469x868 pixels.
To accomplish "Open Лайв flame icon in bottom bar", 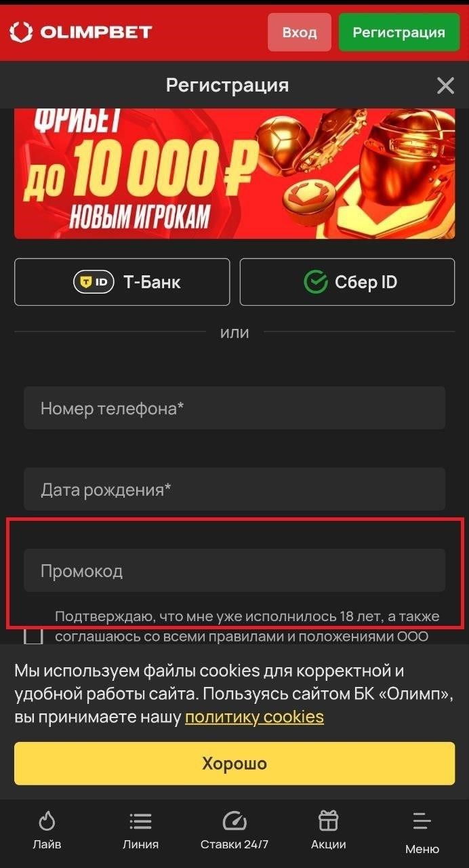I will (x=47, y=822).
